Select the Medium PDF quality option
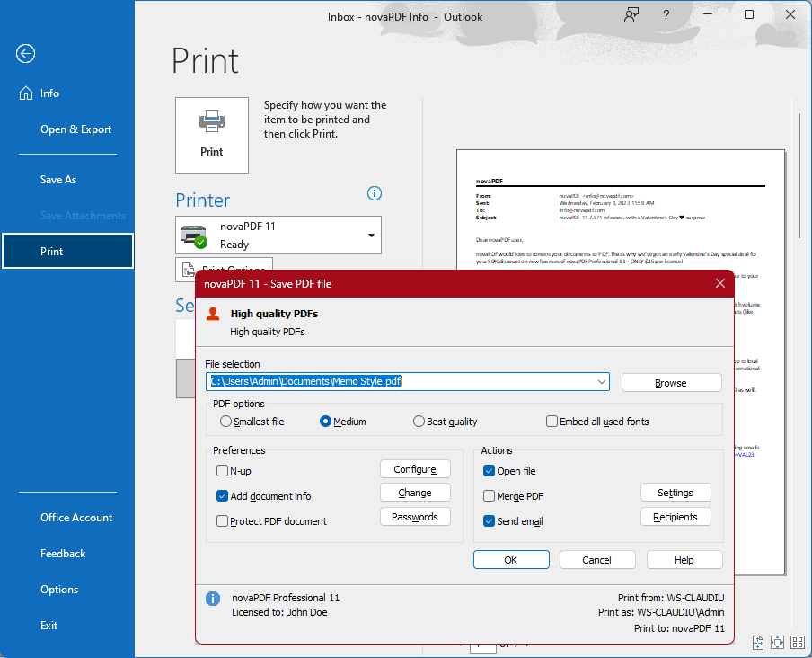 pyautogui.click(x=325, y=422)
